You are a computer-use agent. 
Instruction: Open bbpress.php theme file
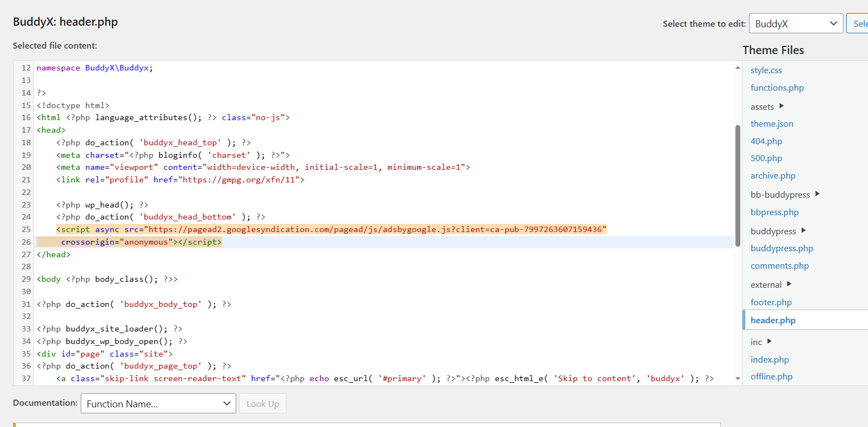[775, 212]
